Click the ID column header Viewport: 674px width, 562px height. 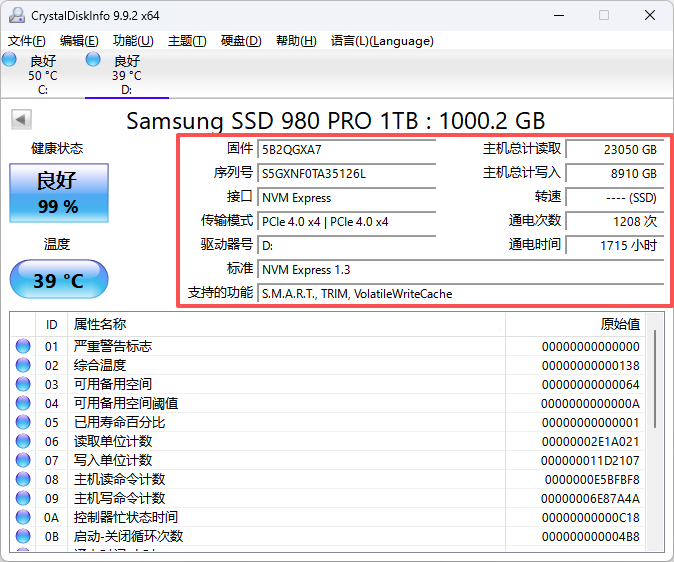52,324
